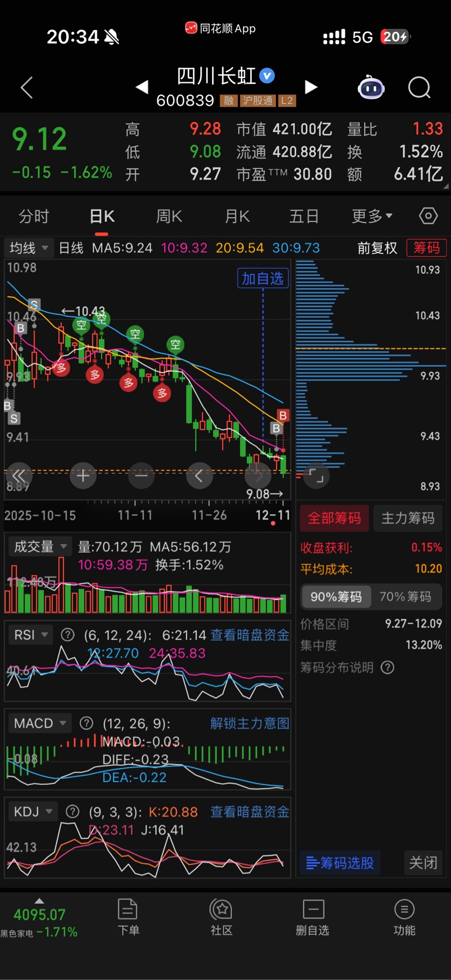This screenshot has width=451, height=980.
Task: Open chart settings hexagon icon
Action: coord(429,216)
